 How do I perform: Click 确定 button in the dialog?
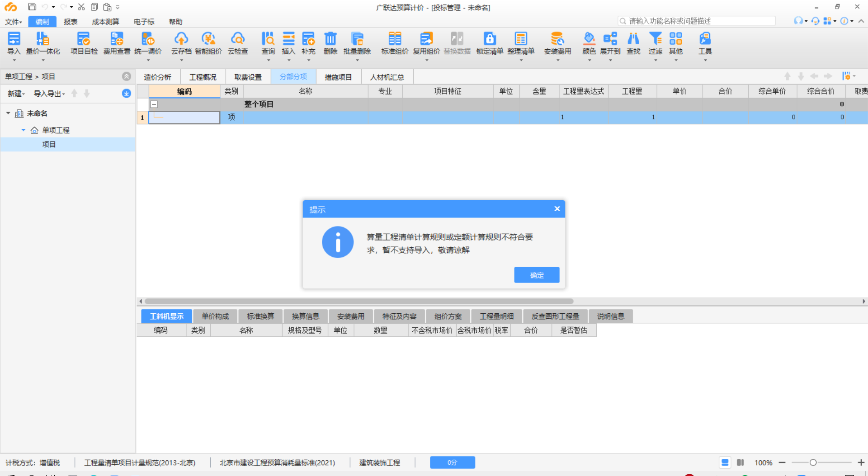(537, 275)
